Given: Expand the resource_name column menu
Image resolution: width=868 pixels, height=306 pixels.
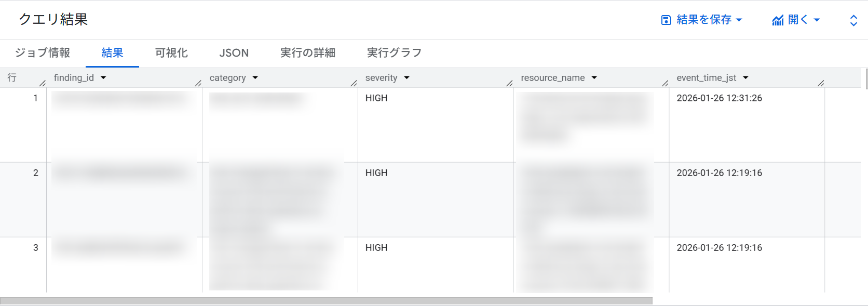Looking at the screenshot, I should [594, 78].
